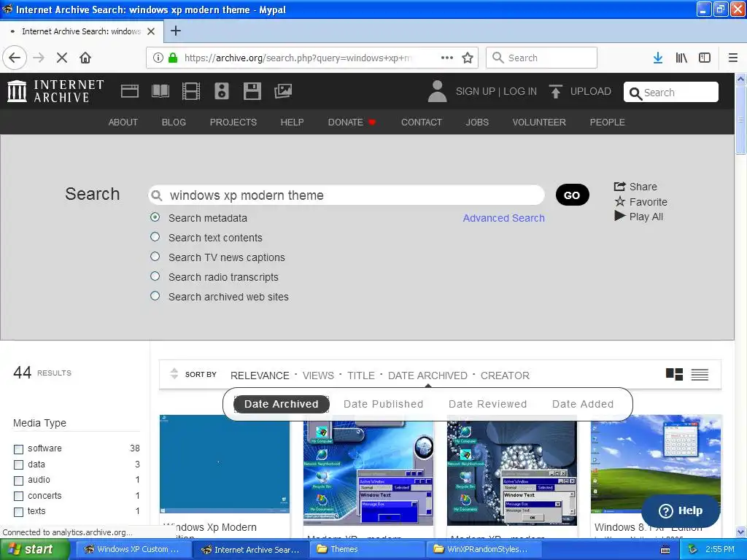Open a new browser tab

pos(175,31)
